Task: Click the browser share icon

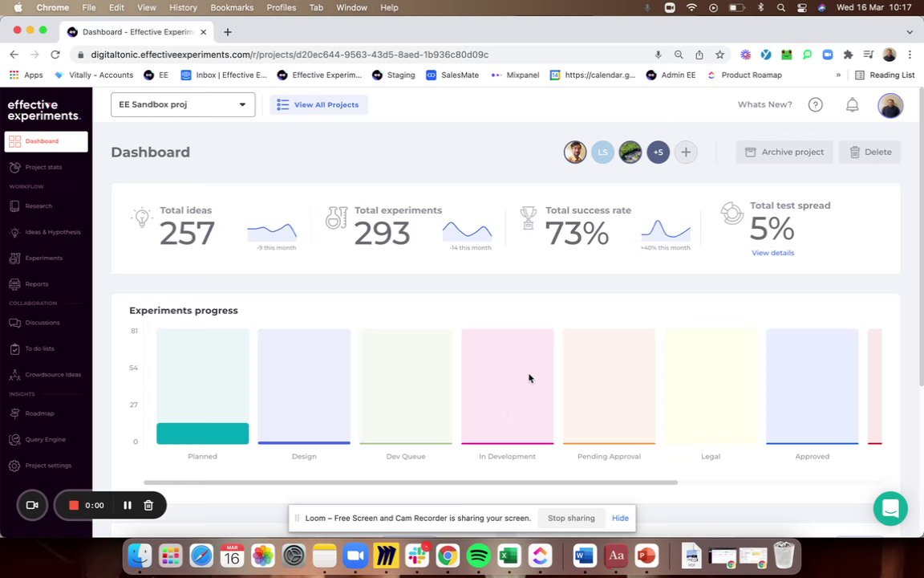Action: [699, 55]
